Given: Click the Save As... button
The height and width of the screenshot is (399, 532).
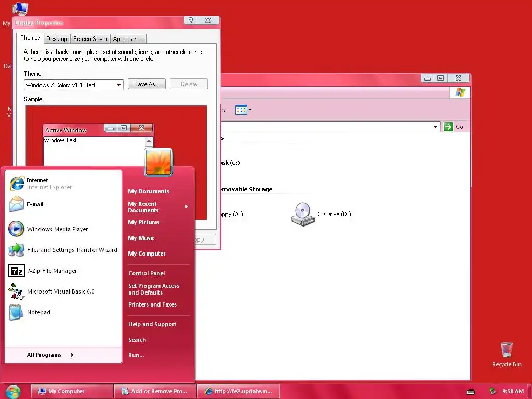Looking at the screenshot, I should (147, 84).
